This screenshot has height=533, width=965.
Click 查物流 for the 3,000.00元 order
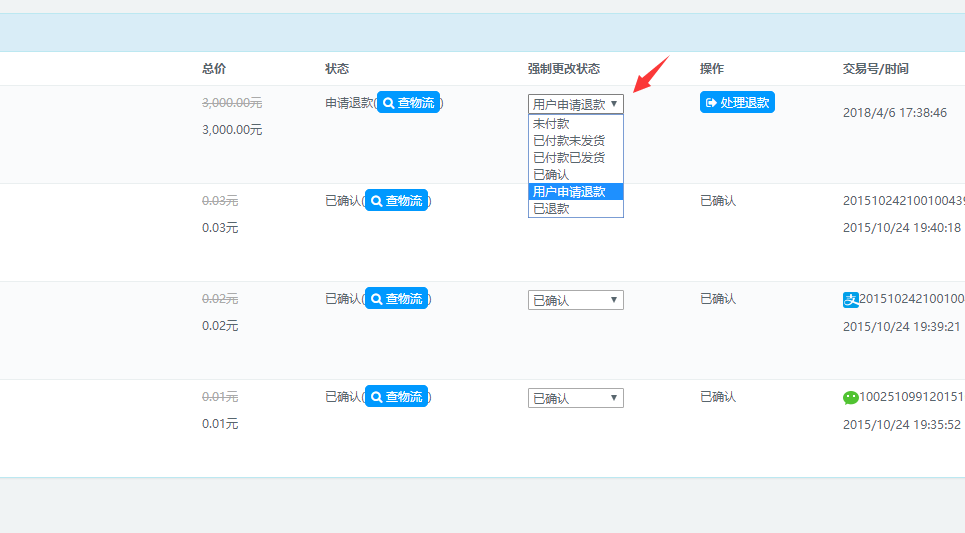click(408, 103)
